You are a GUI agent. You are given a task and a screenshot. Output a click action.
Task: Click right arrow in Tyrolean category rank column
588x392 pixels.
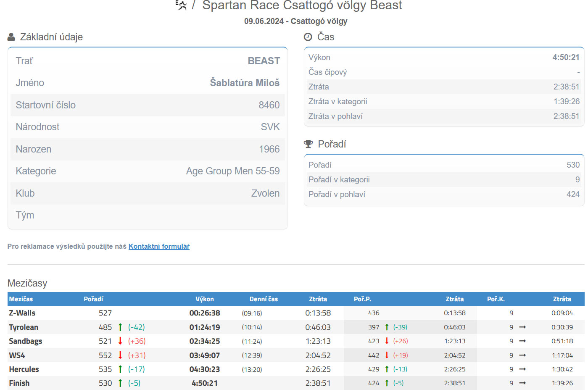(x=522, y=327)
